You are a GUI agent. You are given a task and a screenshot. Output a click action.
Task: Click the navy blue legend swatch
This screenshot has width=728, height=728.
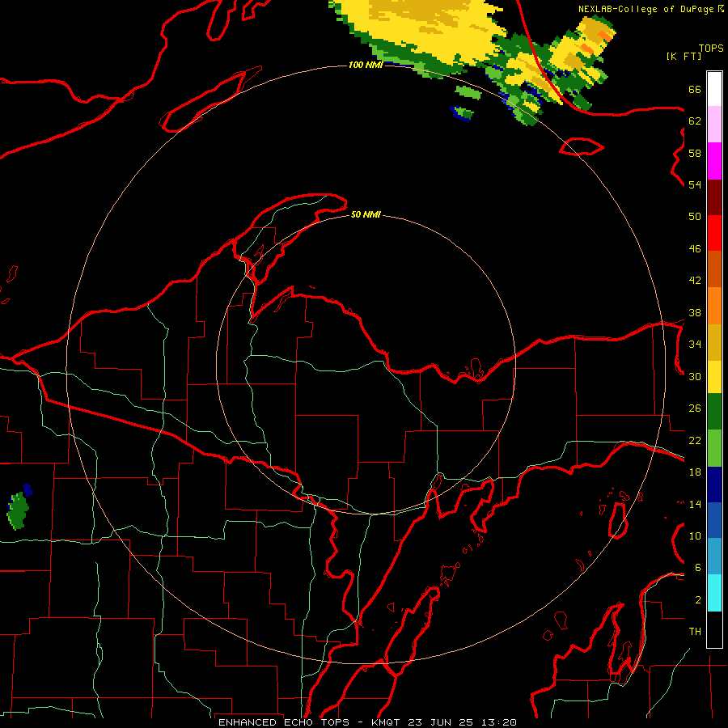(x=714, y=485)
